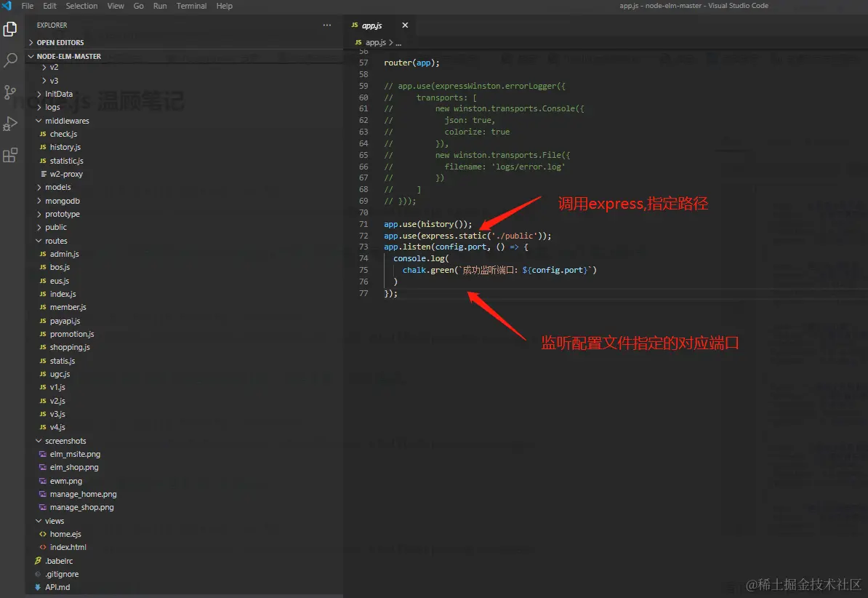Open admin.js in routes
Screen dimensions: 868x598
[64, 254]
